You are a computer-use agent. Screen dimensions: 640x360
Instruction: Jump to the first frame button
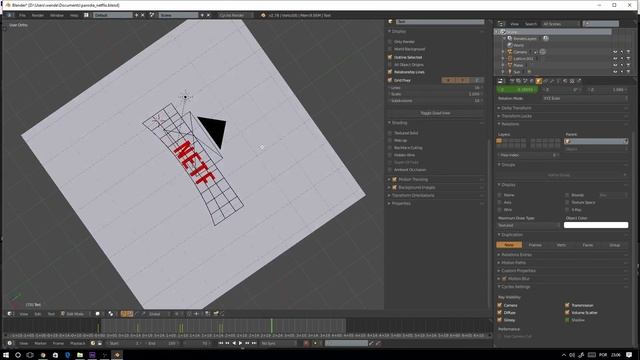221,343
